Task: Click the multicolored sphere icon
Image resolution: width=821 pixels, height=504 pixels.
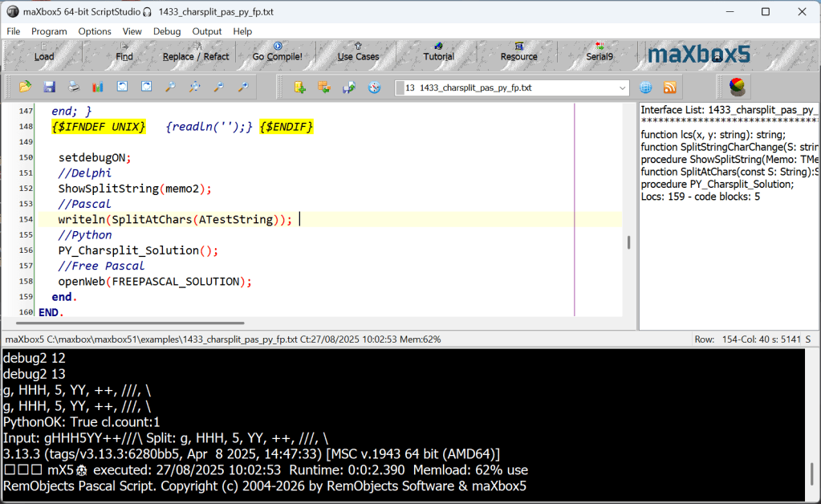Action: click(x=737, y=87)
